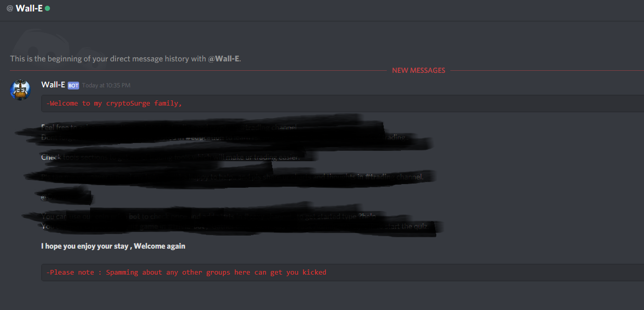Open the Wall-E robot avatar
Viewport: 644px width, 310px height.
tap(20, 90)
